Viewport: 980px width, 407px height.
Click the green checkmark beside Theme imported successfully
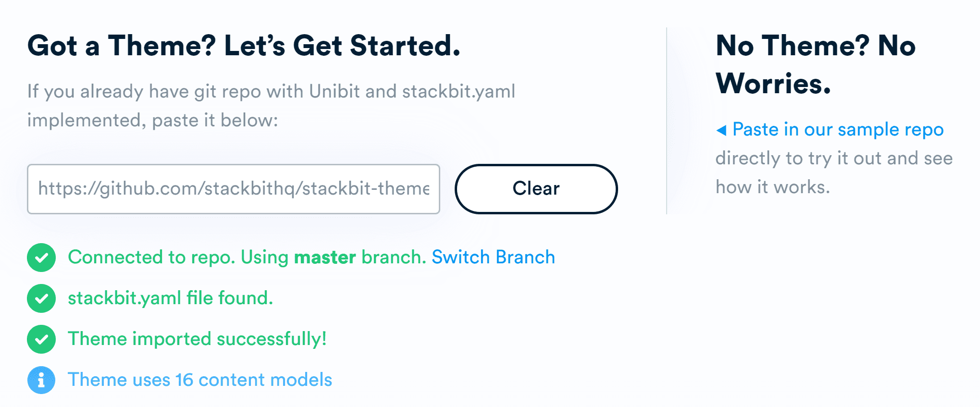point(41,339)
